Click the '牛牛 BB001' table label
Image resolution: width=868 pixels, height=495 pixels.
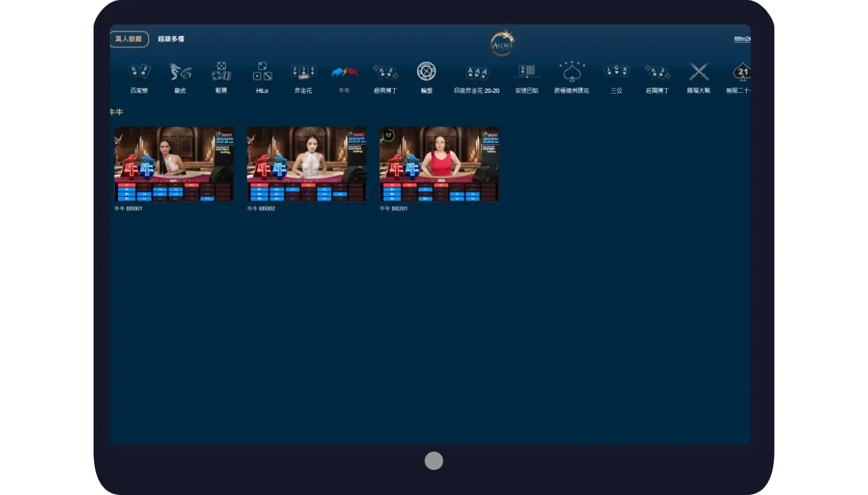coord(128,209)
